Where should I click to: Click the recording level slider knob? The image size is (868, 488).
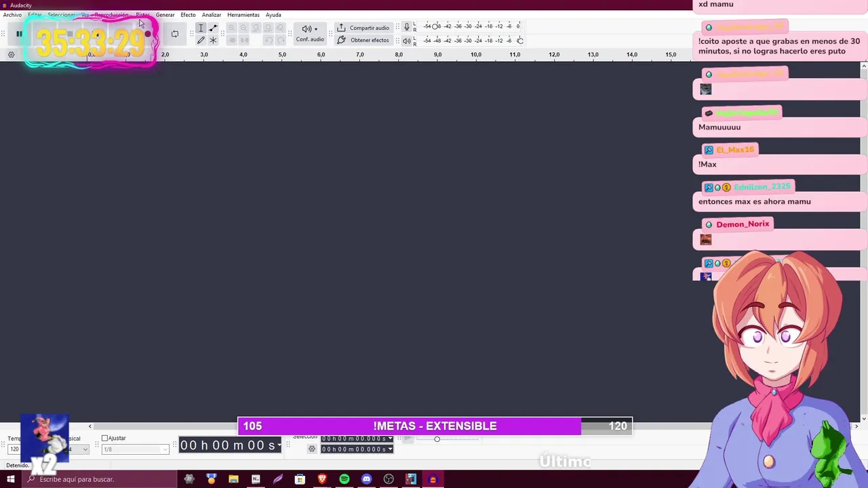click(x=435, y=26)
